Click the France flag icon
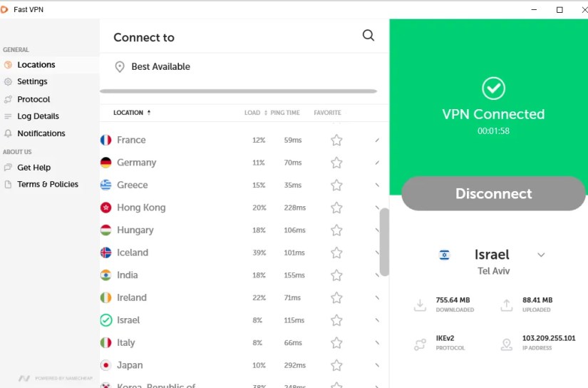The image size is (588, 388). [106, 140]
